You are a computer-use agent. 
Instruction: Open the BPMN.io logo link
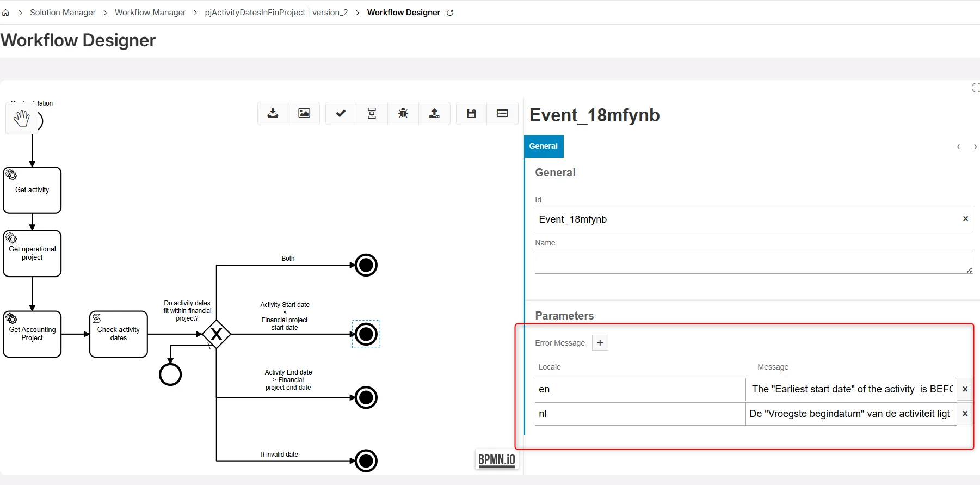[x=497, y=459]
